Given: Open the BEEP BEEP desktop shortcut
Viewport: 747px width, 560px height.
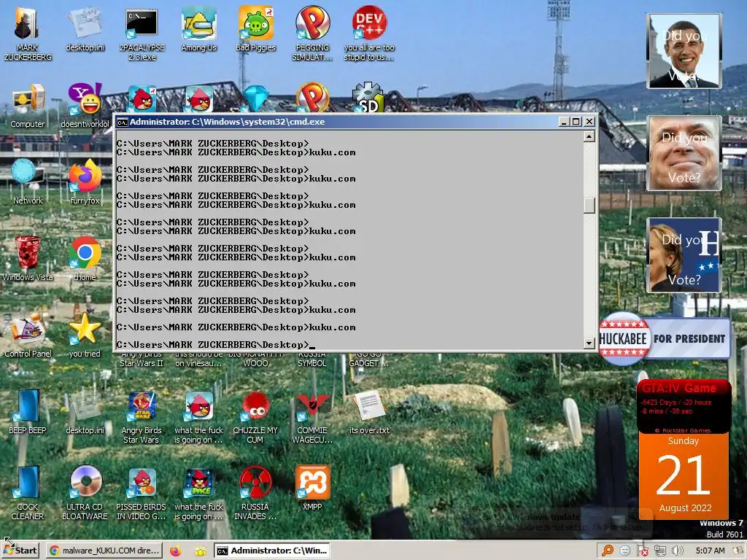Looking at the screenshot, I should [x=28, y=411].
